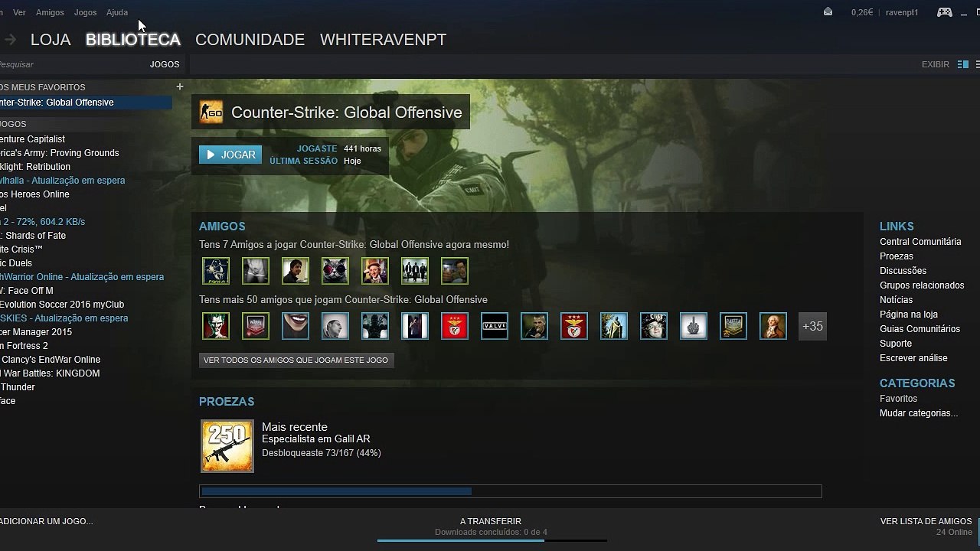Open friend avatar with dark armored figure
Image resolution: width=980 pixels, height=551 pixels.
(x=375, y=326)
